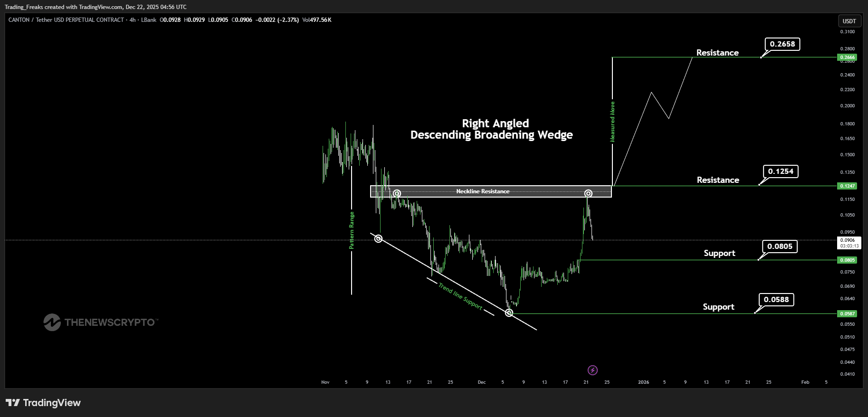Click the green 0.1247 price axis tag

847,186
